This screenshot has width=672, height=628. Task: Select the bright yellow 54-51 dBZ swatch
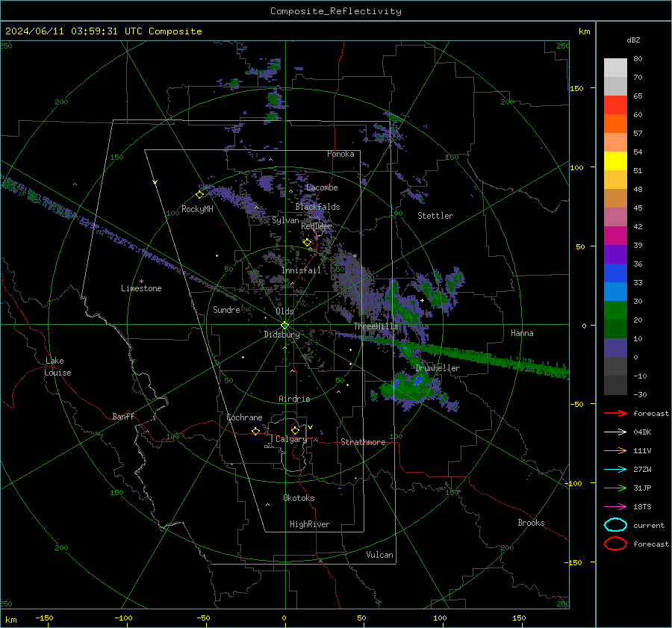pyautogui.click(x=615, y=161)
